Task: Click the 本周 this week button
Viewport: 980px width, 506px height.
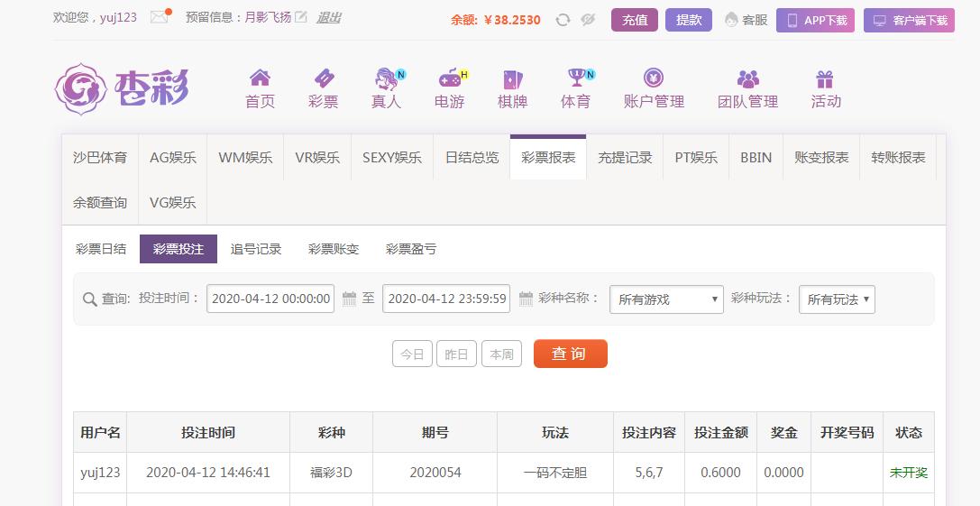Action: tap(502, 354)
